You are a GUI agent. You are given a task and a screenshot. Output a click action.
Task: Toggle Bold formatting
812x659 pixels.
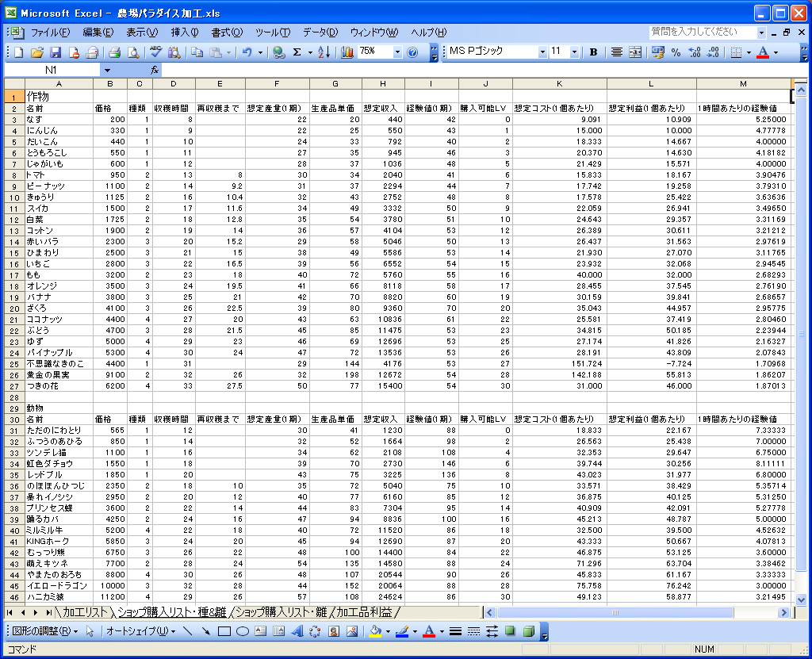tap(593, 52)
